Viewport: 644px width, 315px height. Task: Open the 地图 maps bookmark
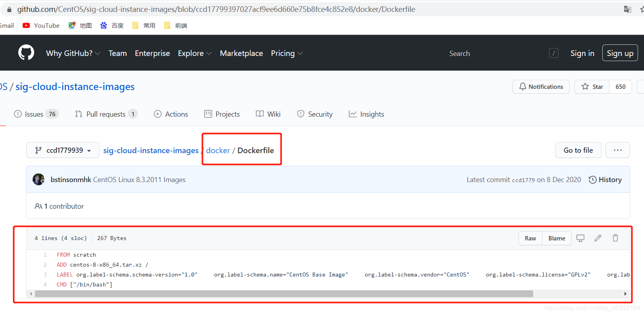80,25
